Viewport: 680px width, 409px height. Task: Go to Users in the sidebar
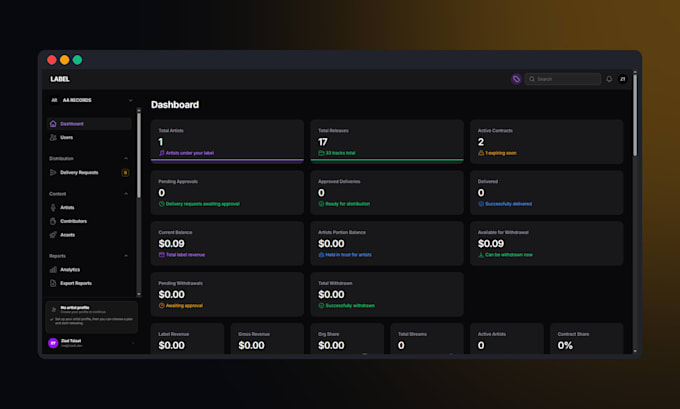click(x=89, y=137)
